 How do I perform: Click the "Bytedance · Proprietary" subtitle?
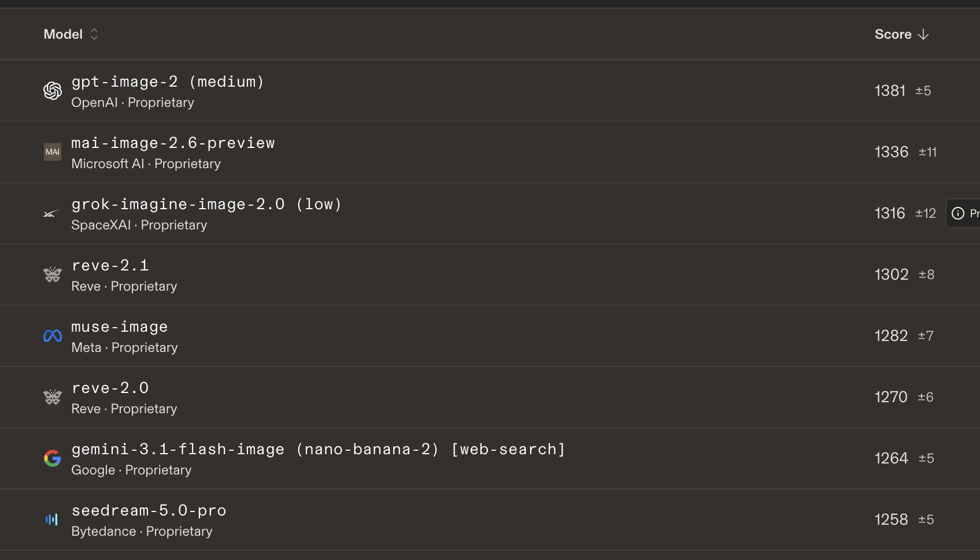(142, 532)
